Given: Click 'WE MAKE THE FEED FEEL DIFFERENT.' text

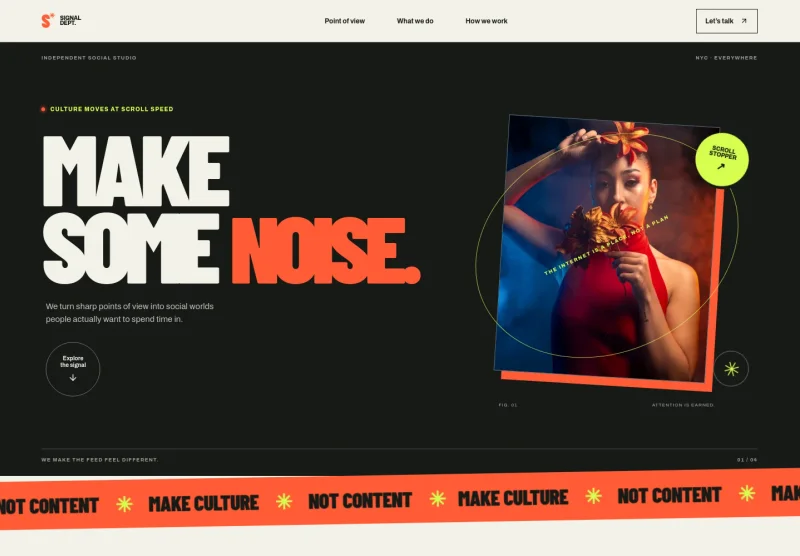Looking at the screenshot, I should [x=100, y=460].
